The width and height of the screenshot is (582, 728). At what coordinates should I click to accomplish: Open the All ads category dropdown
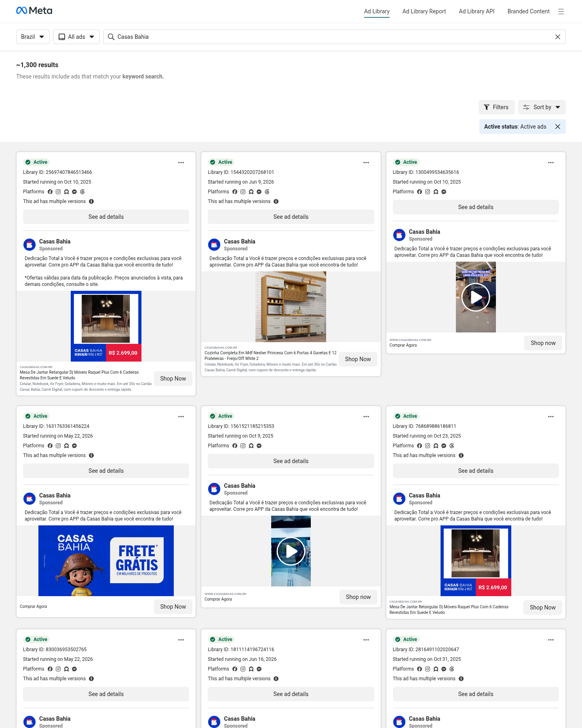(x=76, y=37)
